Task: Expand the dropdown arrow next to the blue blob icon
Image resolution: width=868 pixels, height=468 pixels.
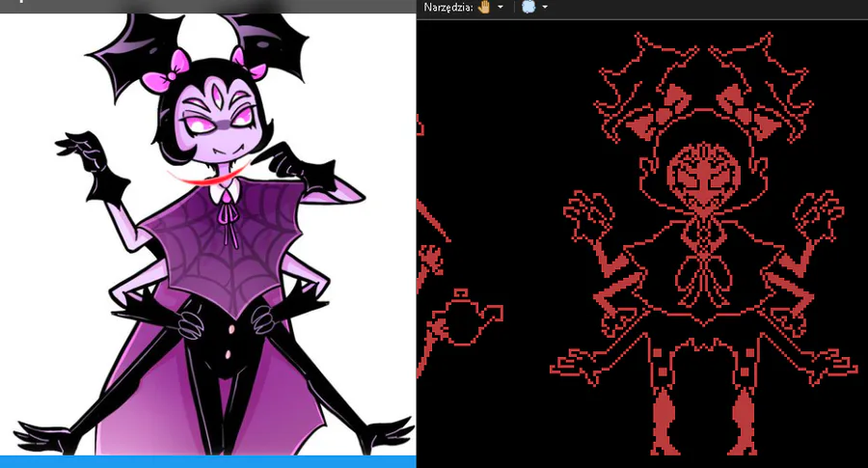Action: click(545, 7)
